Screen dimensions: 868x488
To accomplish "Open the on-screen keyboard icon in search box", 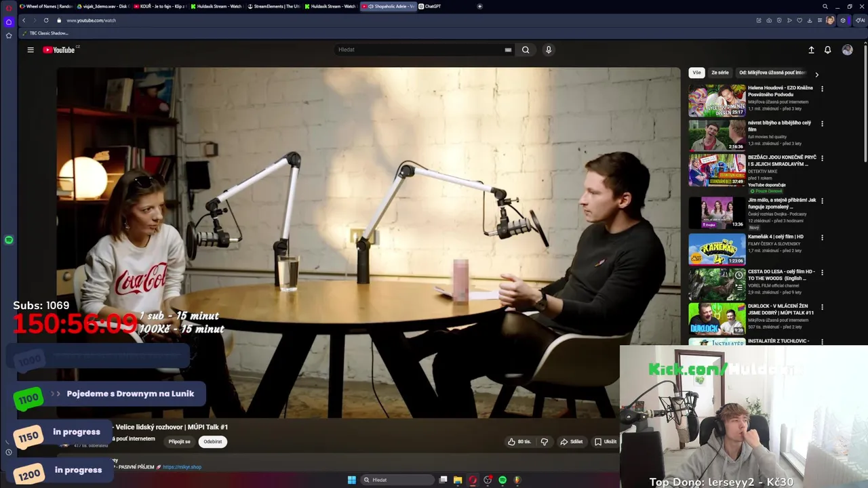I will [x=508, y=49].
